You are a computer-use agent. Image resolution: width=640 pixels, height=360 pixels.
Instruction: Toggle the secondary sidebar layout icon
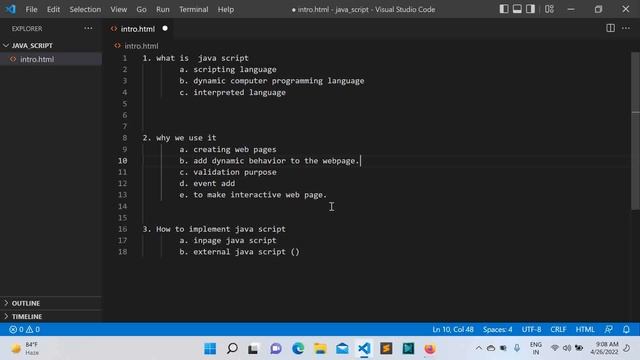point(530,9)
